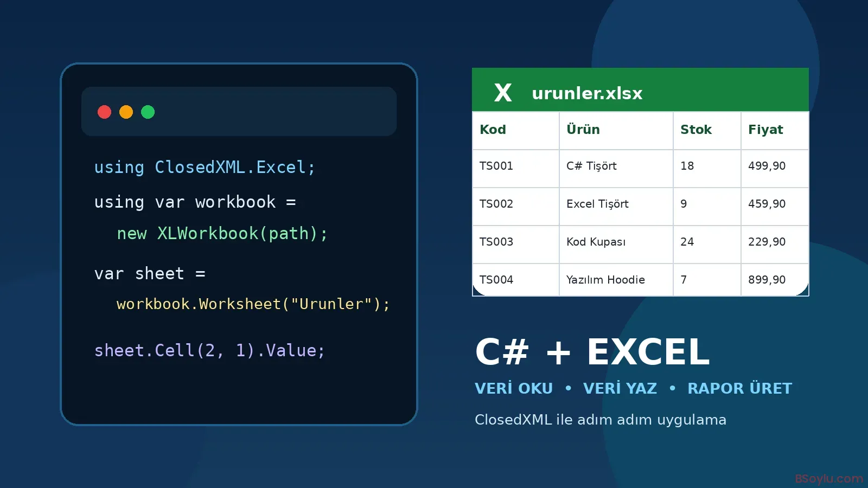Click the code line var sheet =
The width and height of the screenshot is (868, 488).
point(150,273)
